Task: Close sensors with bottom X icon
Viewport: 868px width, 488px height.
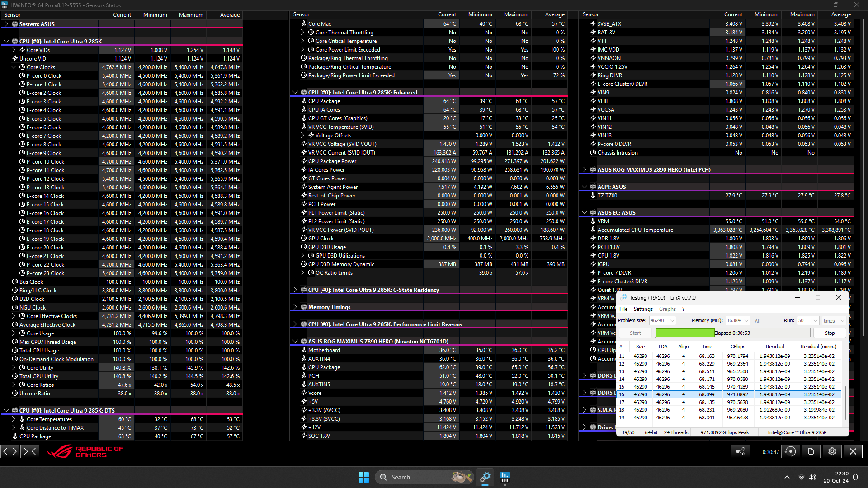Action: [x=853, y=451]
